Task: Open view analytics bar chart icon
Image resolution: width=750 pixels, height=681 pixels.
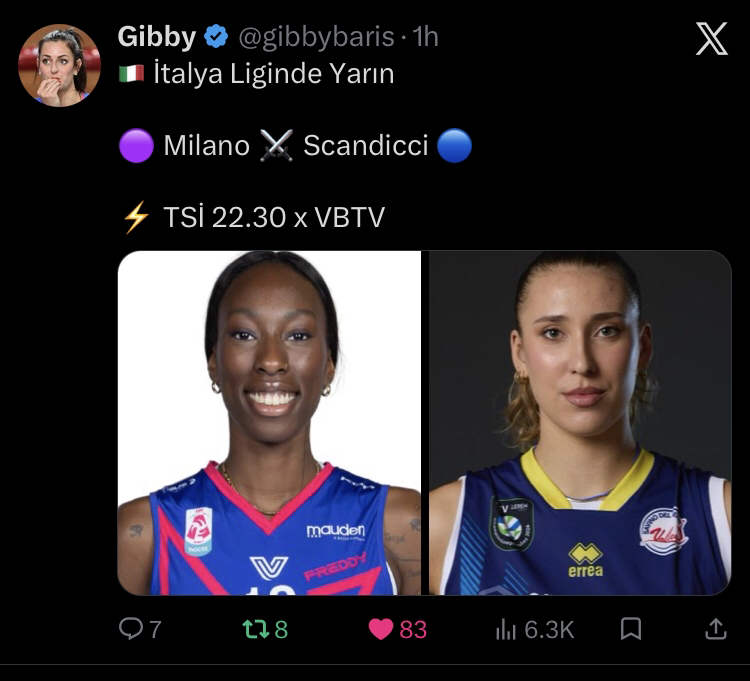Action: tap(506, 629)
